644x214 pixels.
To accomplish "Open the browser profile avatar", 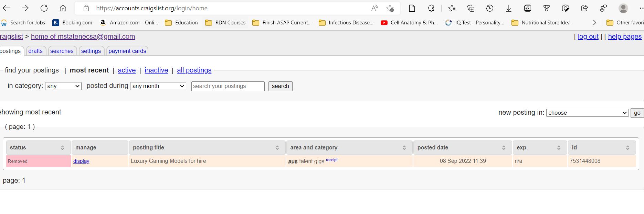I will [623, 8].
